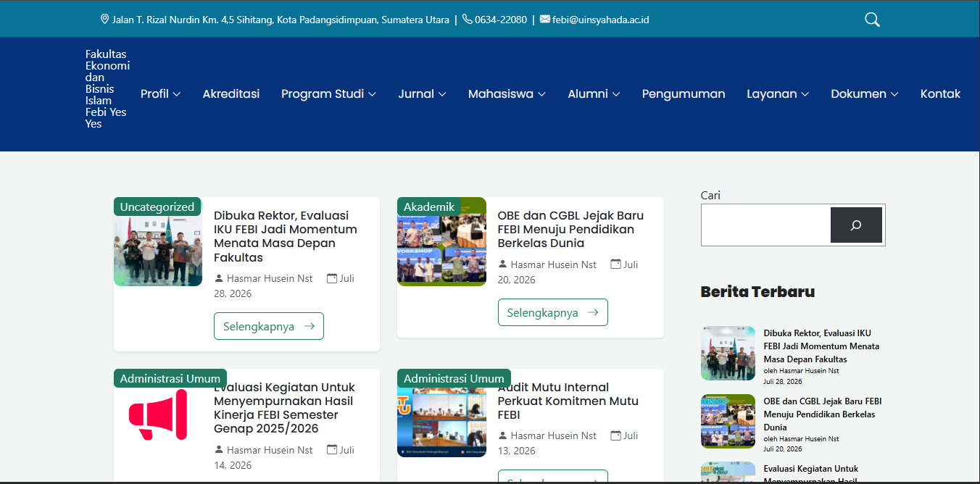Open Administrasi Umum badge on the Evaluasi Kegiatan card
This screenshot has width=980, height=484.
170,378
